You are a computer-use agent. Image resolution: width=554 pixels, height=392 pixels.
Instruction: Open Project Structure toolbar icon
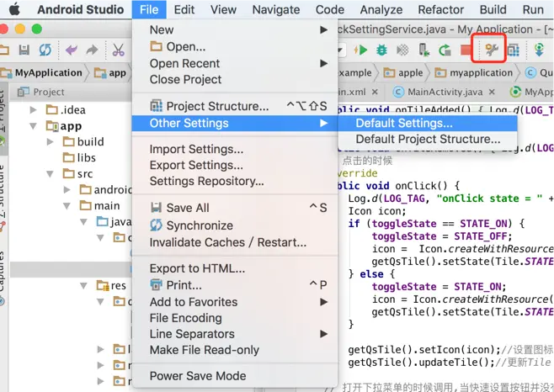point(514,50)
